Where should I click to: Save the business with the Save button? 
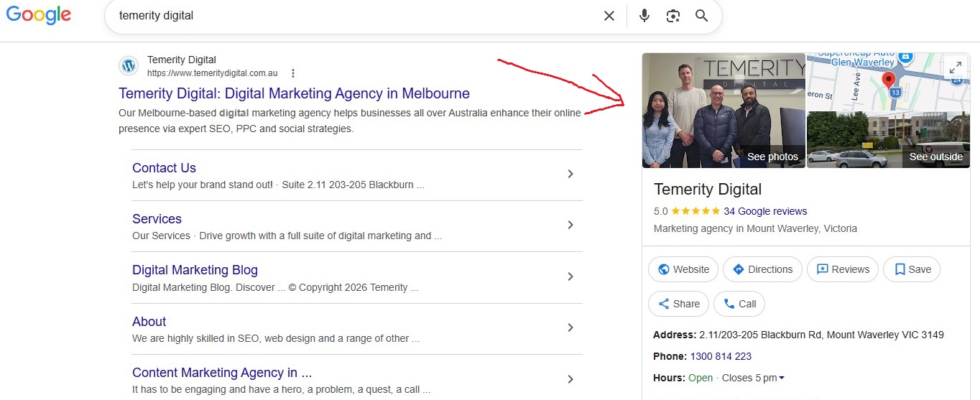coord(912,269)
